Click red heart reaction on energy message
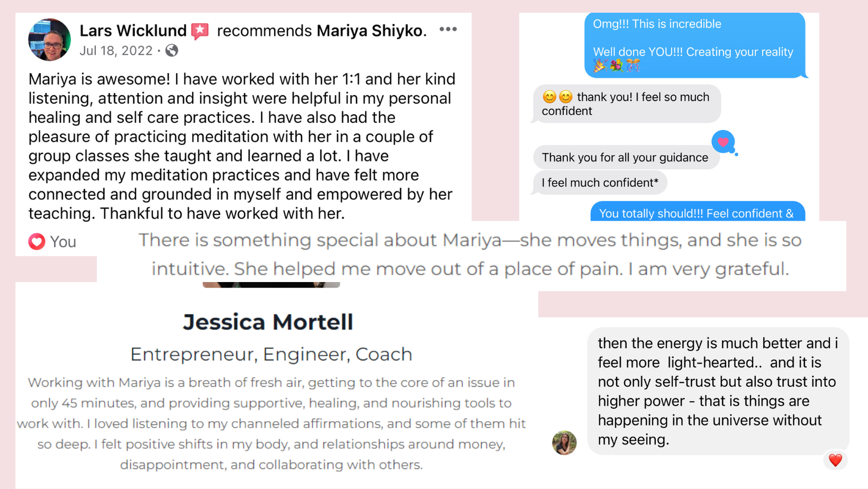This screenshot has width=868, height=489. pyautogui.click(x=835, y=460)
